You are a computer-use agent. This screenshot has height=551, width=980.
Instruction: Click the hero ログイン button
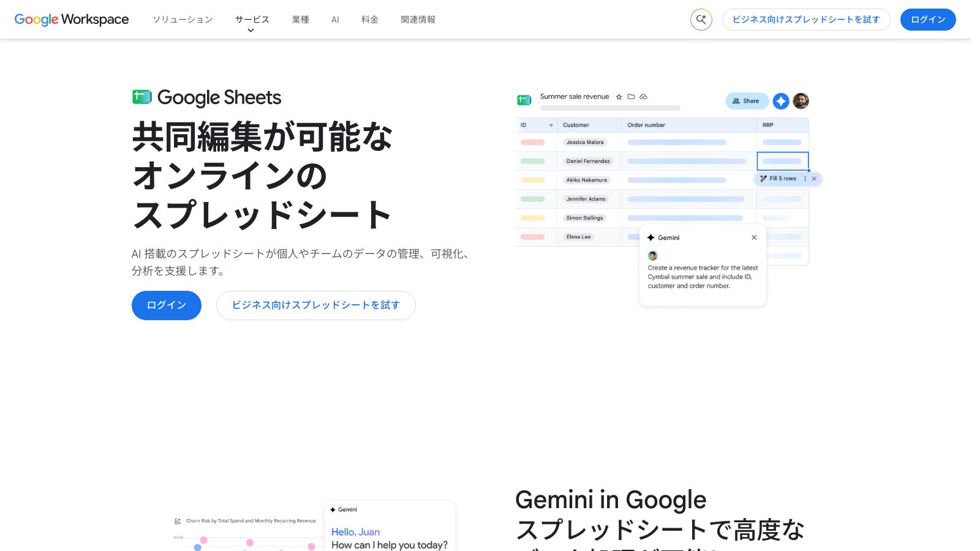click(167, 305)
